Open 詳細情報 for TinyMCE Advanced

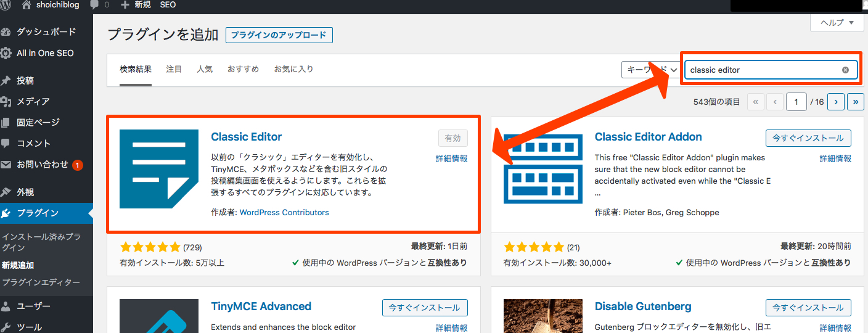click(x=452, y=328)
